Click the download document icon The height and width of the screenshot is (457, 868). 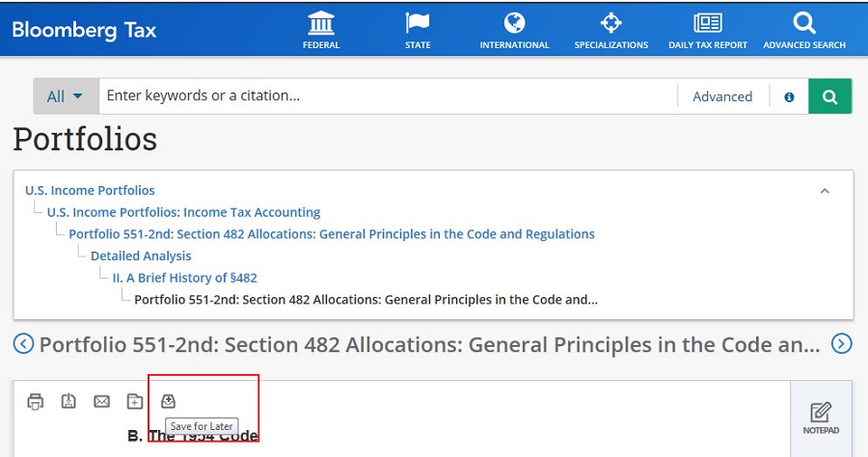pos(68,401)
